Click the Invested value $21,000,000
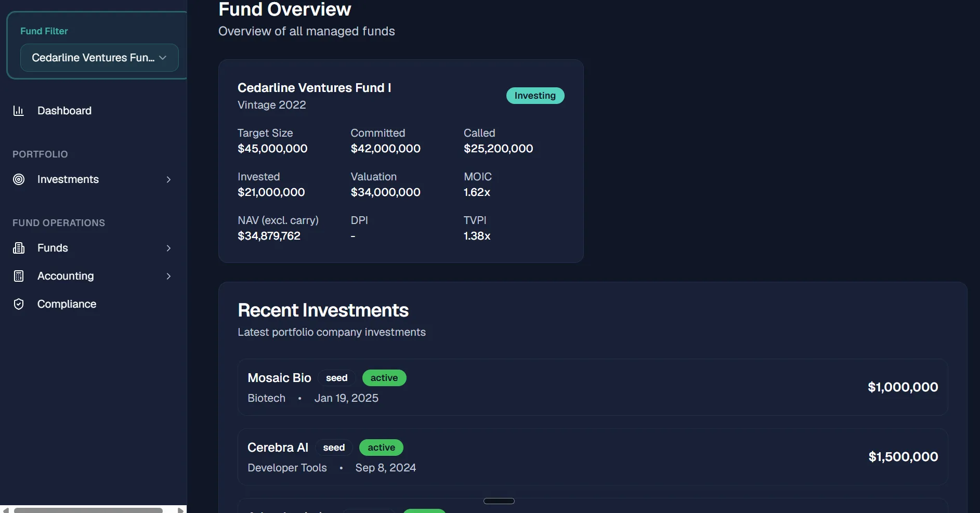980x513 pixels. (271, 192)
